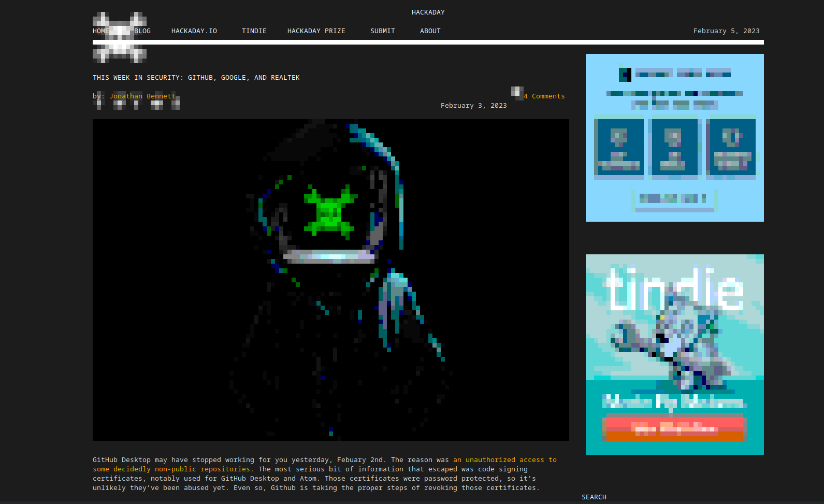Click the second share icon under the byline
Viewport: 824px width, 504px height.
pyautogui.click(x=120, y=105)
